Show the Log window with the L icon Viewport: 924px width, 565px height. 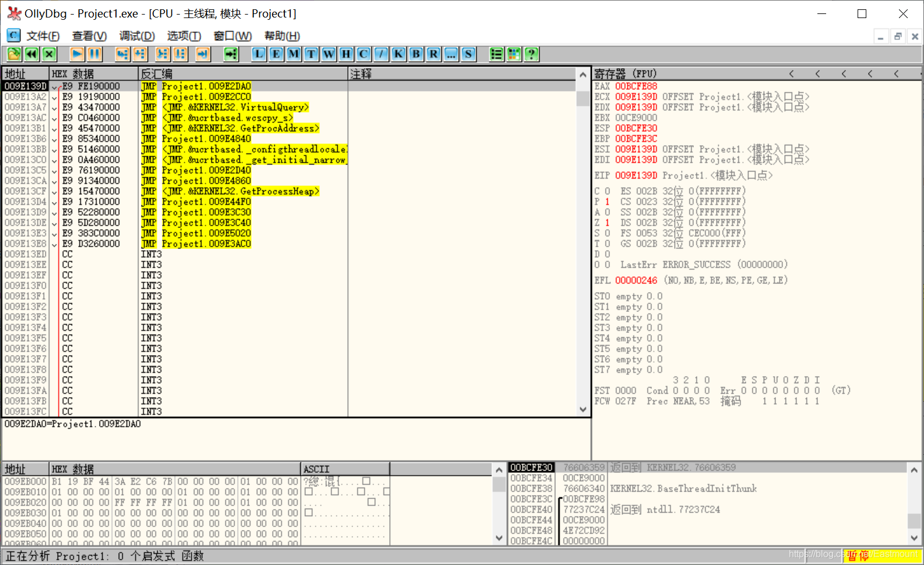point(259,54)
